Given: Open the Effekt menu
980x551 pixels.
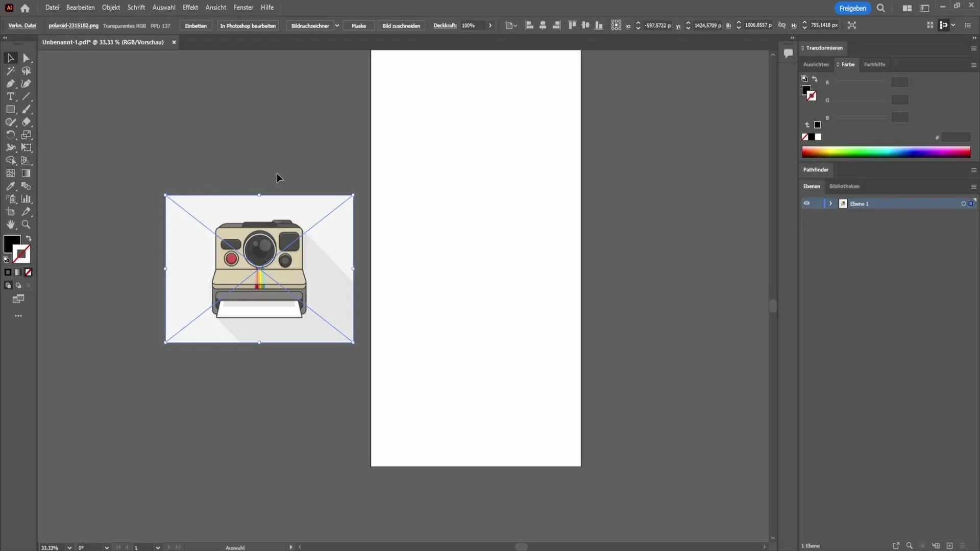Looking at the screenshot, I should tap(190, 8).
